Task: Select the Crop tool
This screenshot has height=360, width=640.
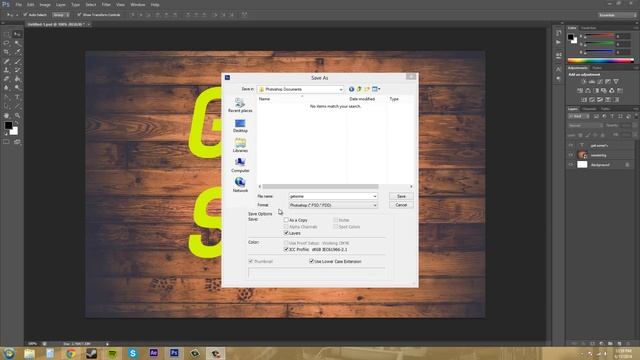Action: (x=7, y=52)
